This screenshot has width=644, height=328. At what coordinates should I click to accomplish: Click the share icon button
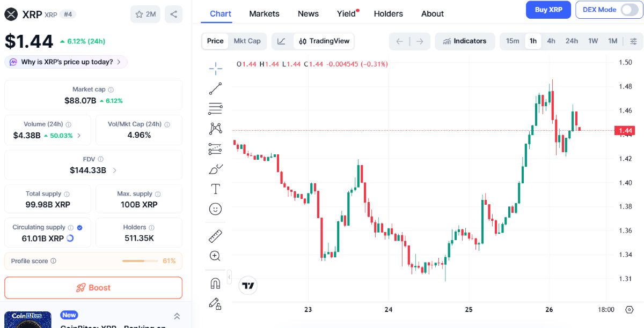click(x=173, y=14)
